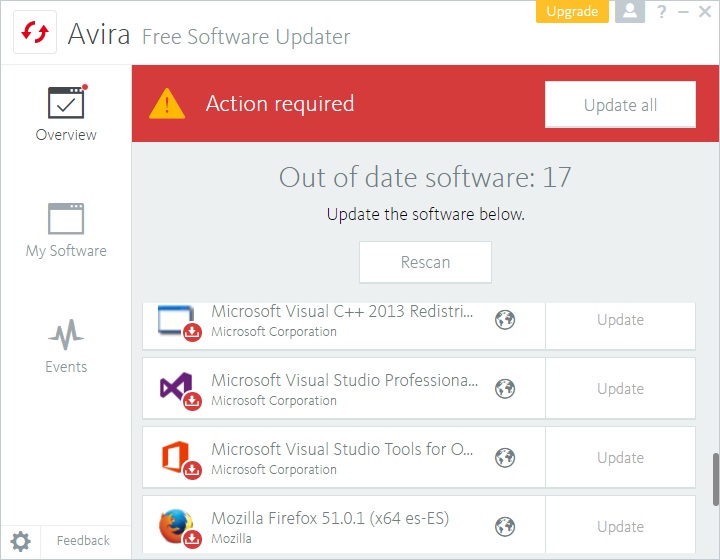Update Microsoft Visual Studio Tools for Office

[x=620, y=458]
